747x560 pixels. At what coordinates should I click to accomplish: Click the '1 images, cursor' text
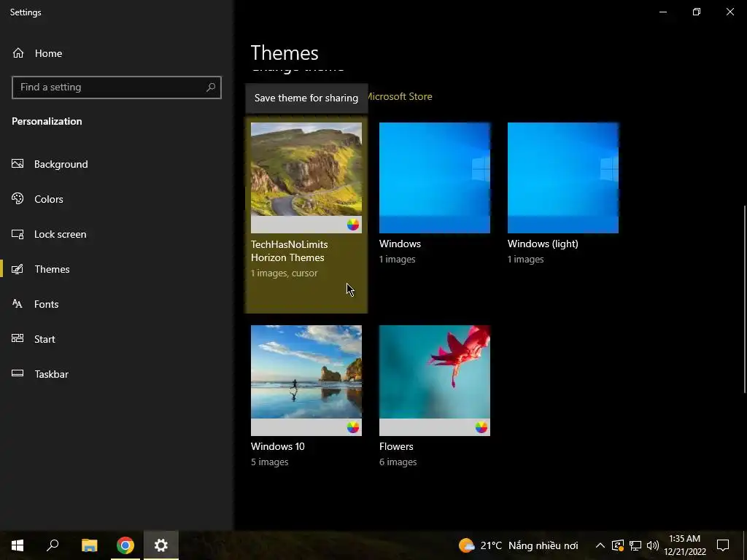(285, 273)
